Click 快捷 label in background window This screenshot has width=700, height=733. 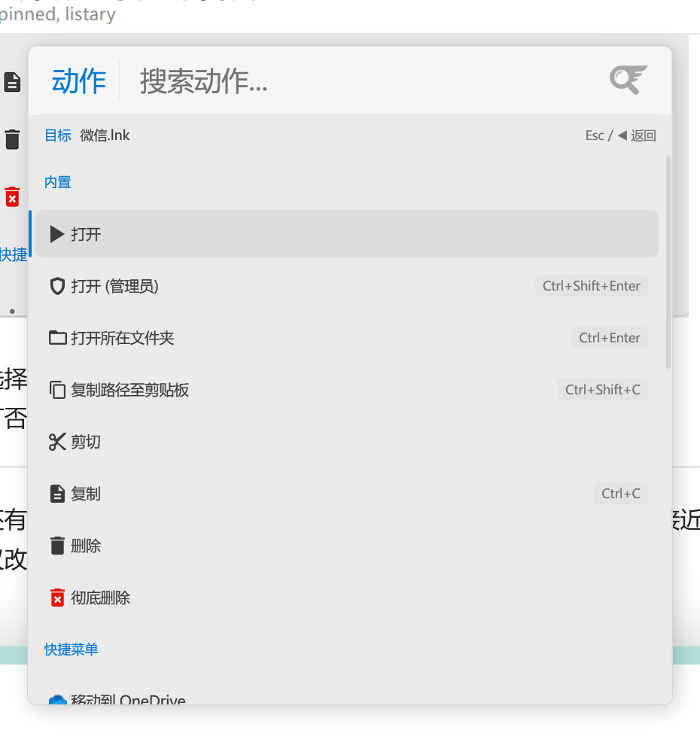(x=14, y=255)
